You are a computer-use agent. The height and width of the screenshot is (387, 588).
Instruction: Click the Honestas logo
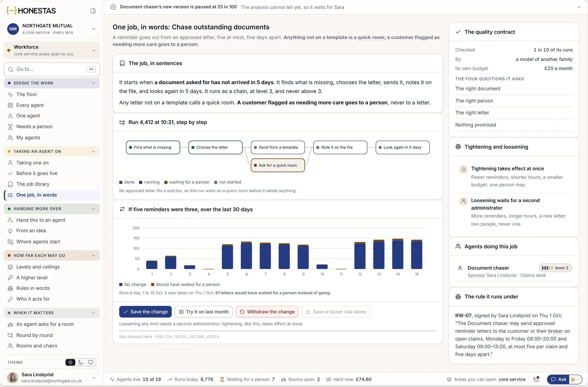click(31, 11)
